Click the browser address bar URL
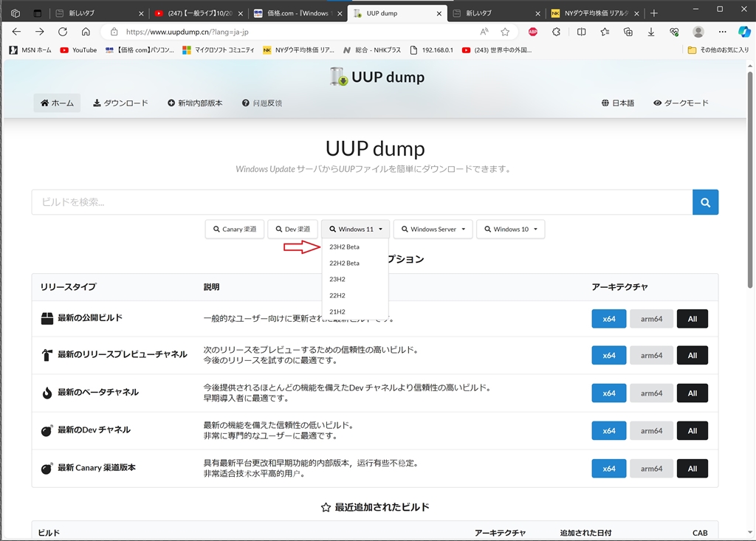 (188, 32)
